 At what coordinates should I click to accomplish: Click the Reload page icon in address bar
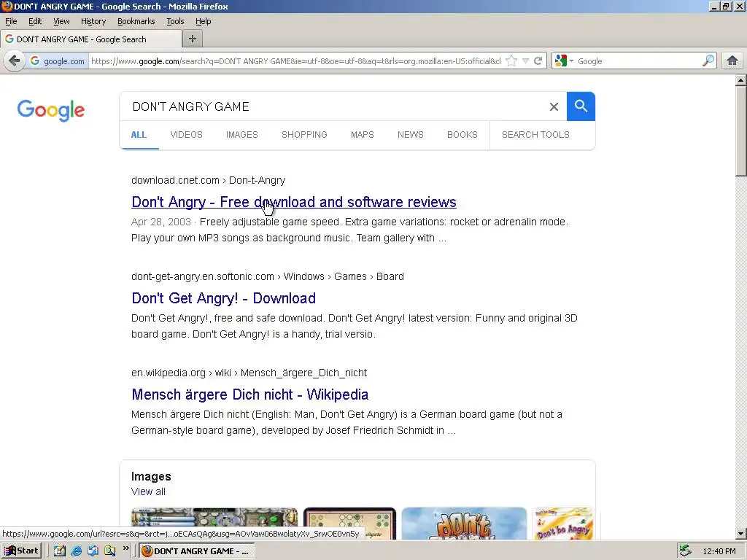(538, 61)
